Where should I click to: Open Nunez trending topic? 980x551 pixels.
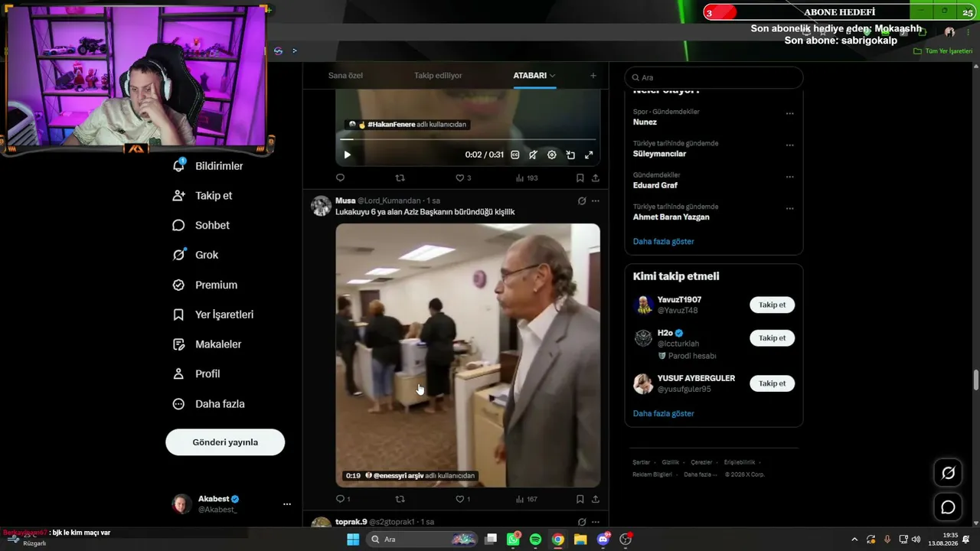645,122
